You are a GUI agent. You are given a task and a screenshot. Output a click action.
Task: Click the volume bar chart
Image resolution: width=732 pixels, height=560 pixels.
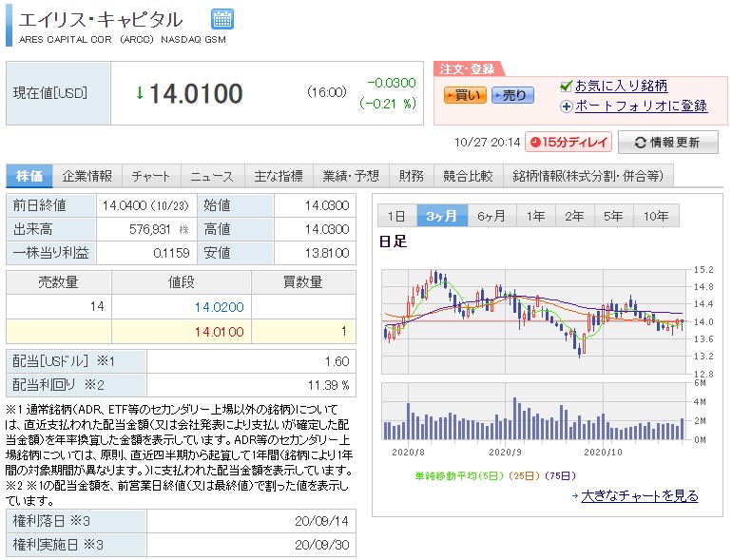pos(535,411)
